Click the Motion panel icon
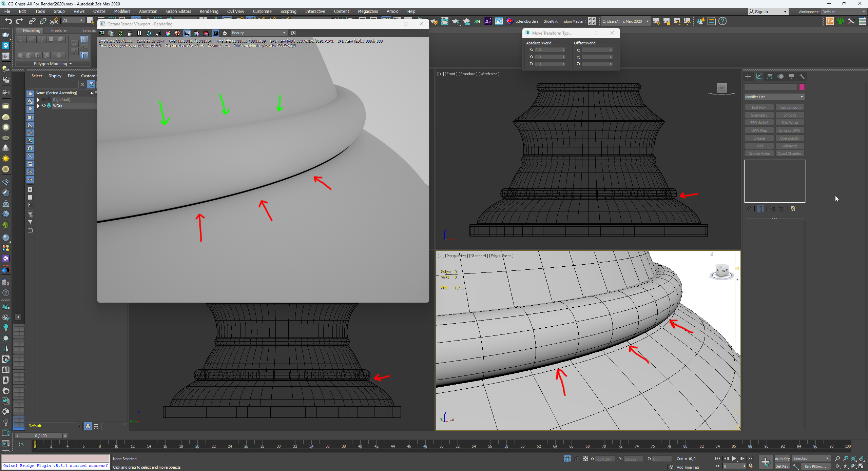Screen dimensions: 868x471 pyautogui.click(x=780, y=77)
